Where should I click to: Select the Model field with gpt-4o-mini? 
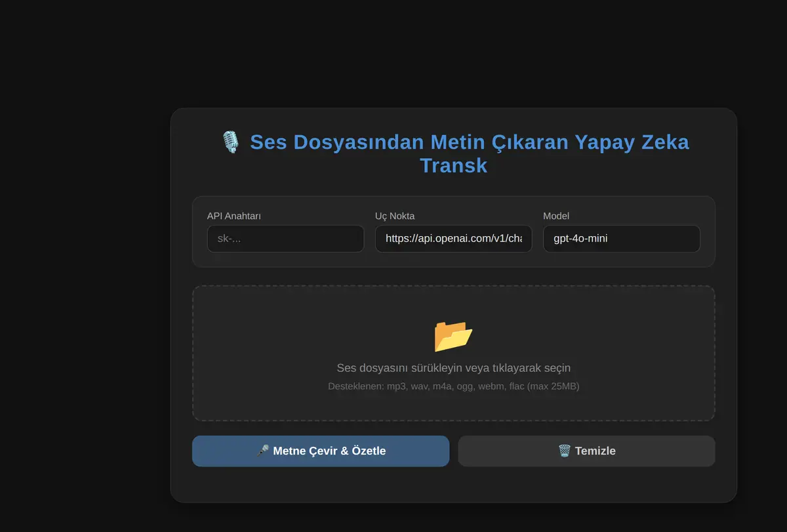tap(622, 239)
